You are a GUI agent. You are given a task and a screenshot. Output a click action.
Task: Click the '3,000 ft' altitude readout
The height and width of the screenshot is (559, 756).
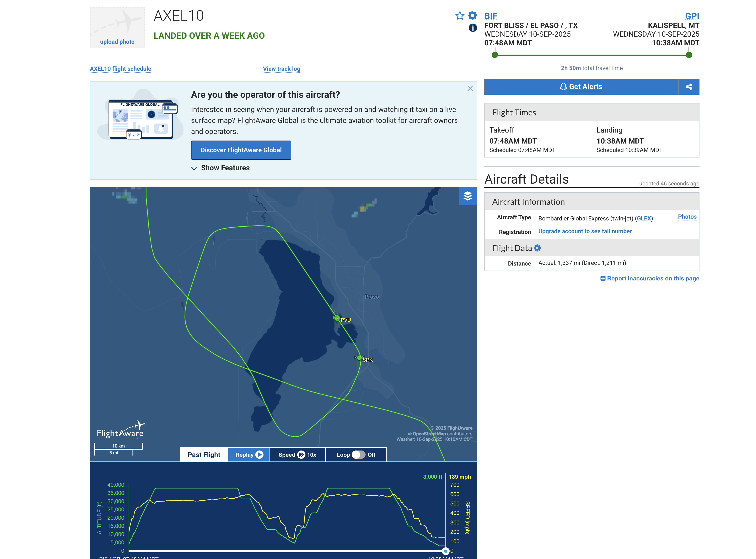432,477
